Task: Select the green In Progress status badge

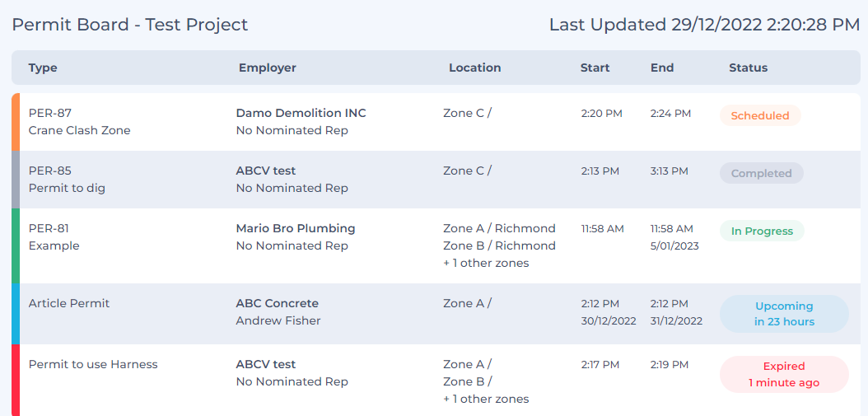Action: [x=762, y=231]
